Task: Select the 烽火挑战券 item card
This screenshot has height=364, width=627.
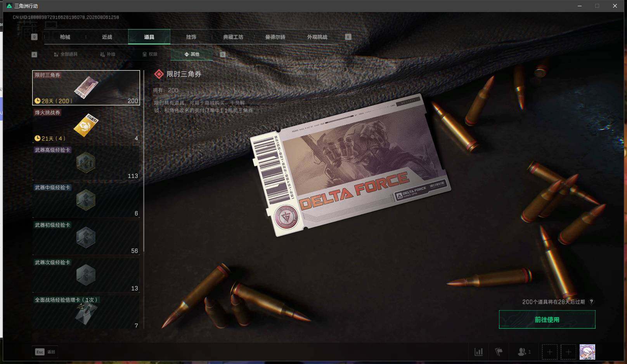Action: click(86, 125)
